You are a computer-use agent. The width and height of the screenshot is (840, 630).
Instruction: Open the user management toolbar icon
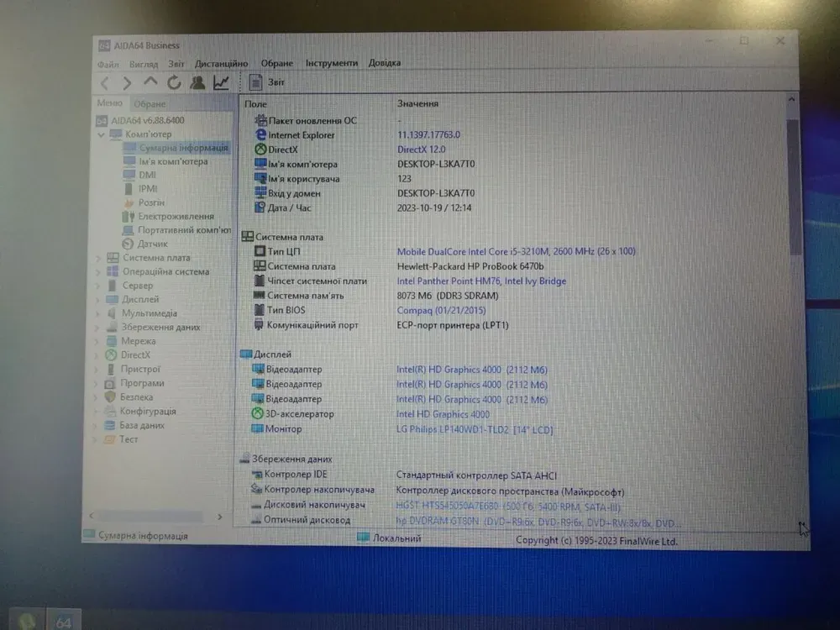(197, 82)
